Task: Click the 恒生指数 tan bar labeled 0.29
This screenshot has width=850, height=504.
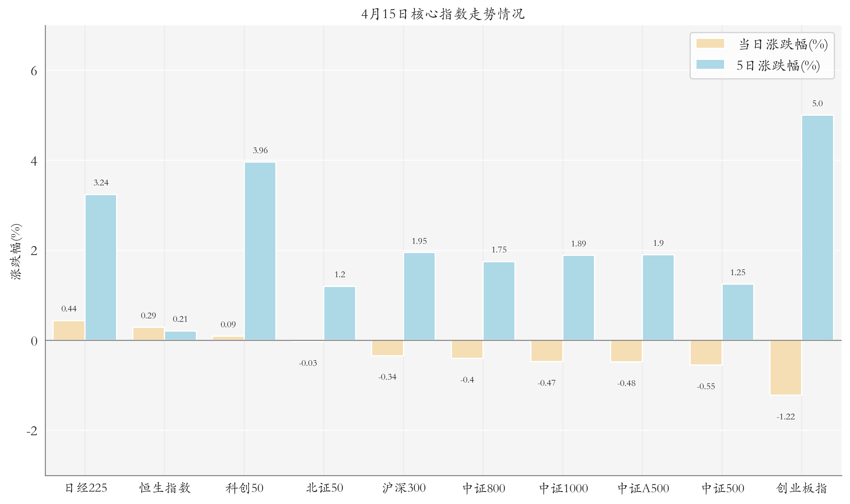Action: 149,334
